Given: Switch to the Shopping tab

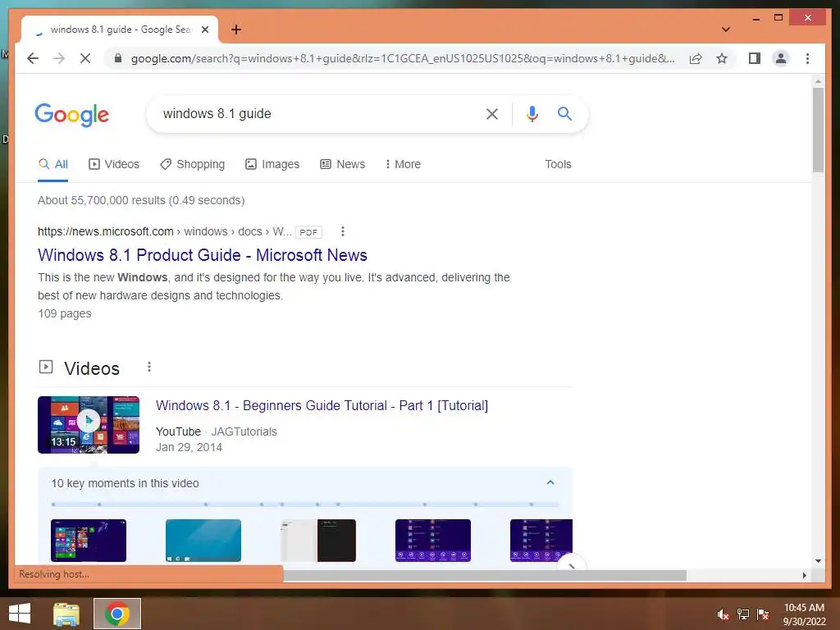Looking at the screenshot, I should click(192, 164).
